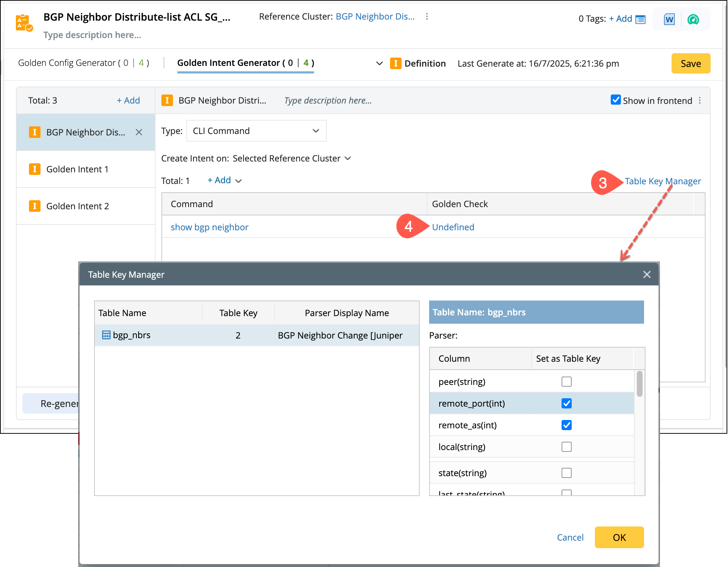Open the tags list icon
The image size is (728, 567).
pyautogui.click(x=640, y=19)
